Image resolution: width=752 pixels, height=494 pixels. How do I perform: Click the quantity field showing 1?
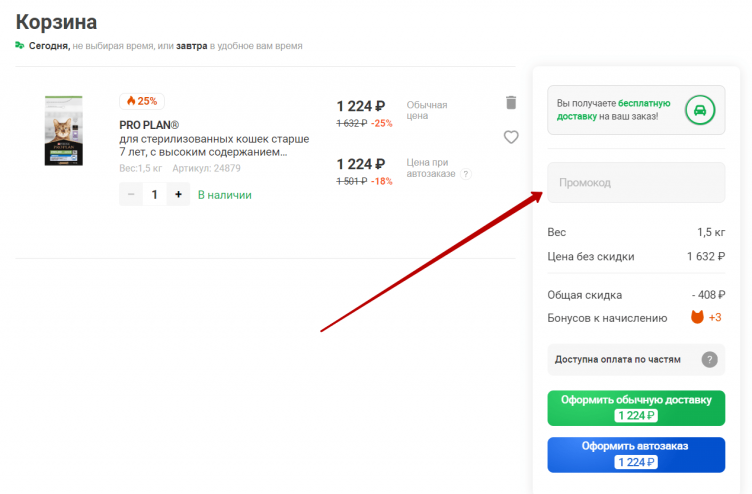(155, 194)
